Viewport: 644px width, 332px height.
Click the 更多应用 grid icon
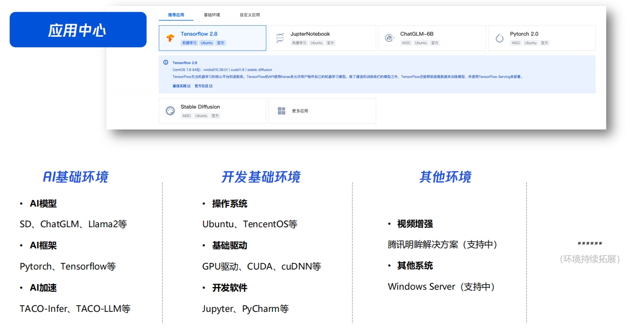pos(281,111)
